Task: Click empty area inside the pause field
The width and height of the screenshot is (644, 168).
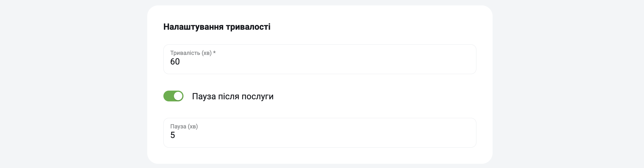Action: (x=330, y=135)
